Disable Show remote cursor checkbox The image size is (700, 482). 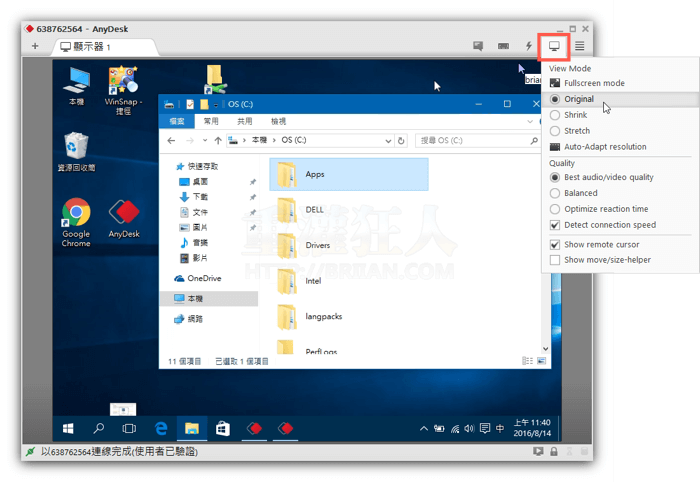(555, 244)
